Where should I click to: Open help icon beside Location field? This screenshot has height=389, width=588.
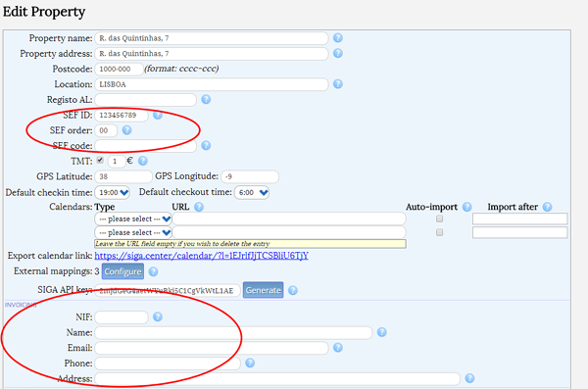coord(338,84)
